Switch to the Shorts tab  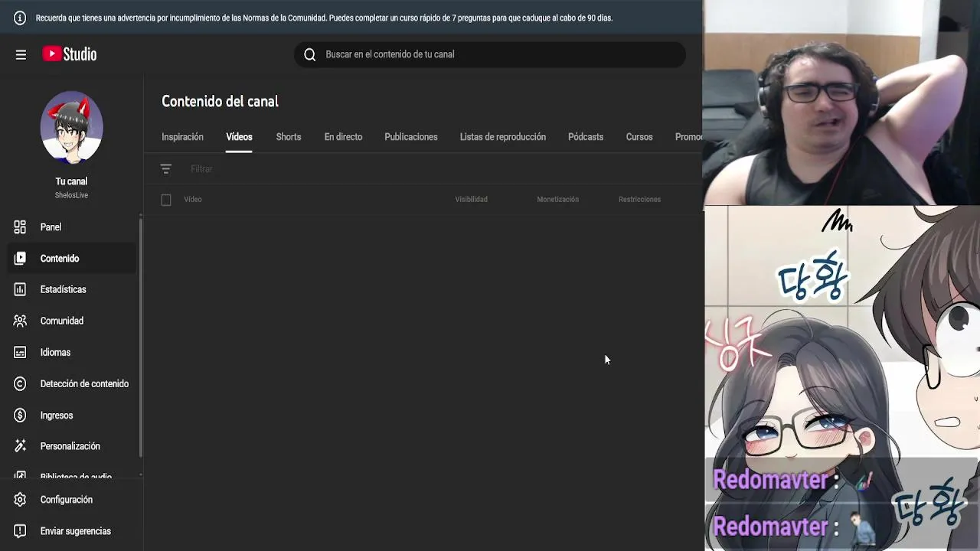click(289, 137)
